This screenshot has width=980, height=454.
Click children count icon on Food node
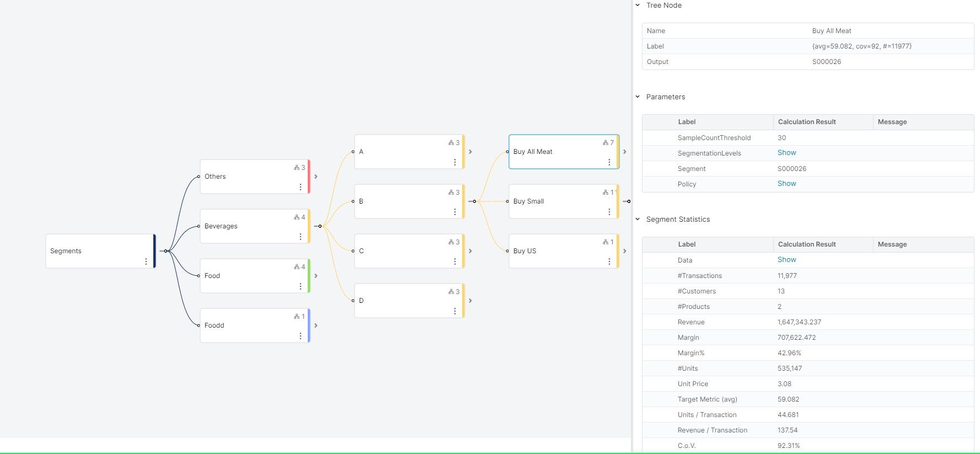[x=297, y=267]
